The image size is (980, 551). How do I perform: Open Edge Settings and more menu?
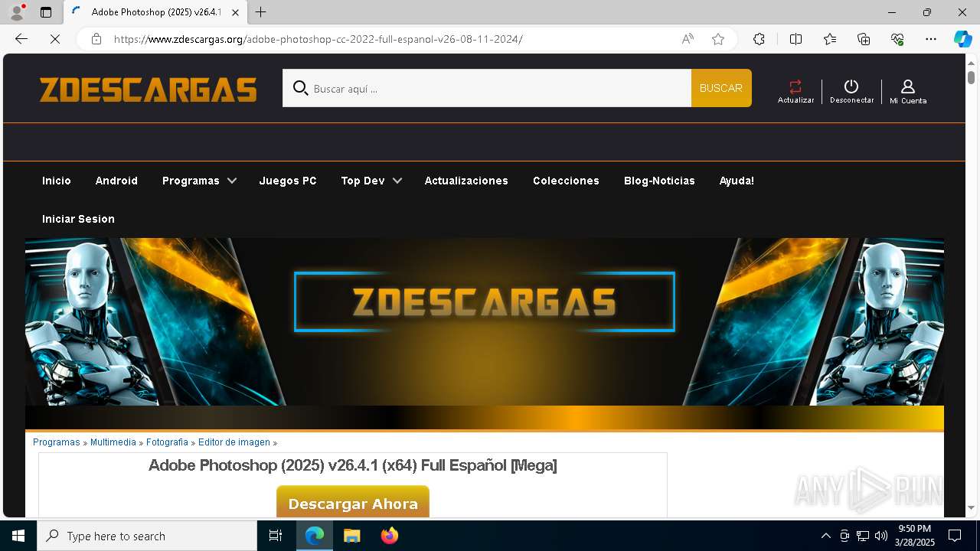(x=931, y=39)
